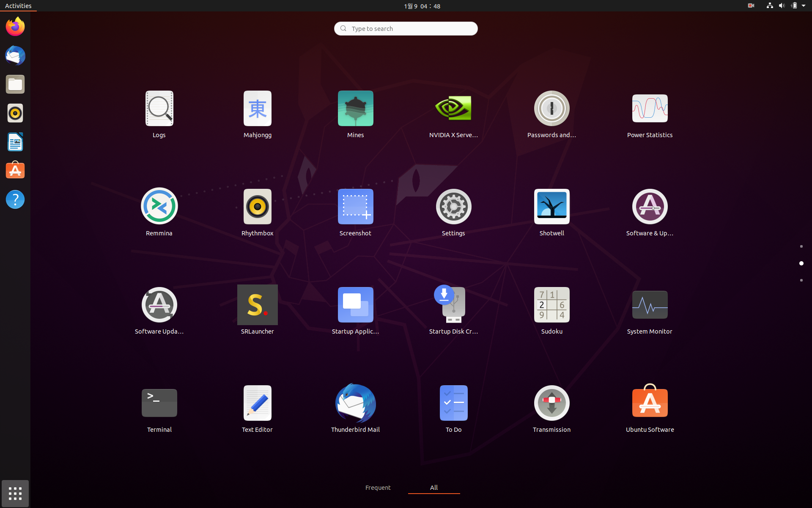Open the Settings application
This screenshot has width=812, height=508.
point(453,213)
